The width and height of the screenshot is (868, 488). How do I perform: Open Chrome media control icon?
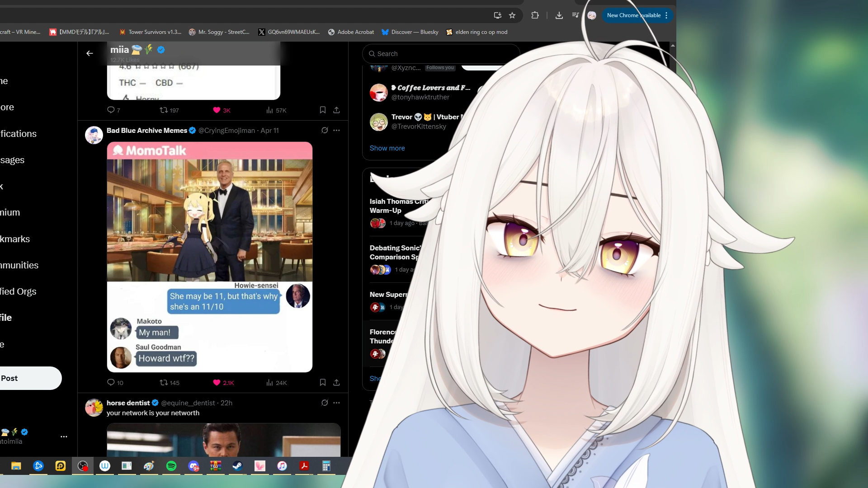coord(576,15)
